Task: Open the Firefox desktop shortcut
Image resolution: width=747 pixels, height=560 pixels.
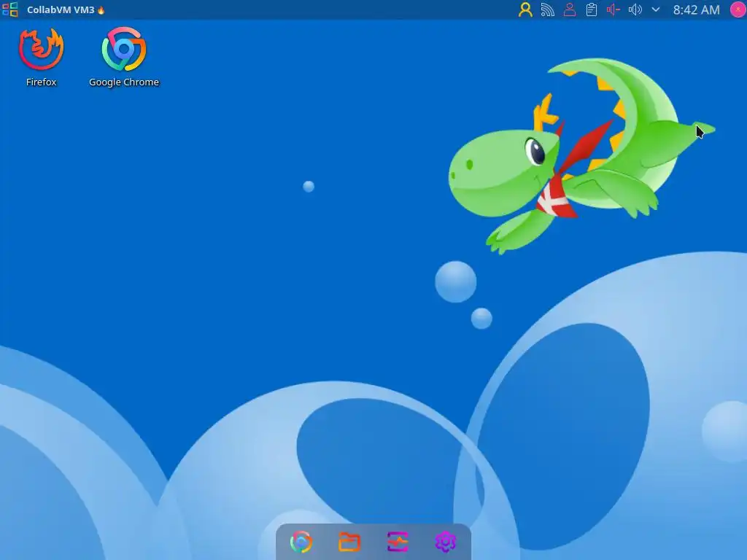Action: click(42, 57)
